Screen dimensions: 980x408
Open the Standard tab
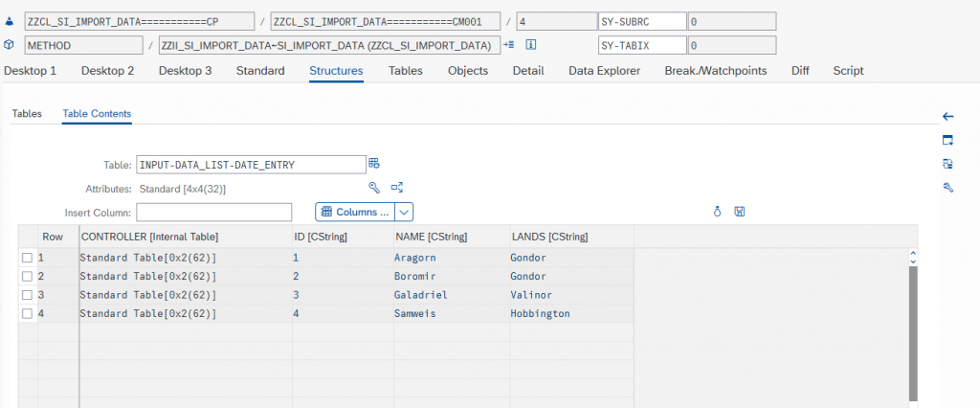tap(260, 71)
